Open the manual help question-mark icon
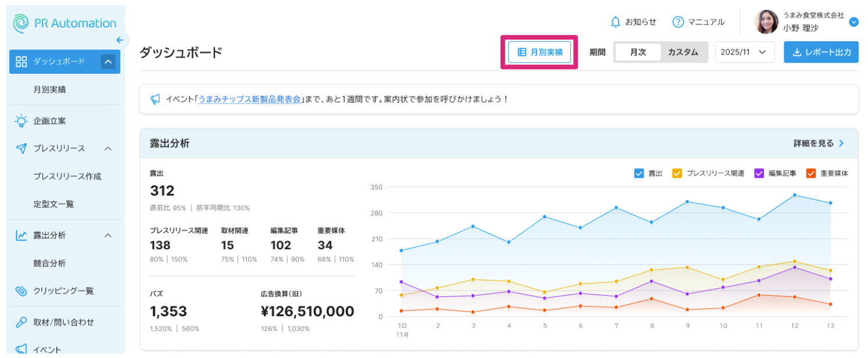This screenshot has width=868, height=358. click(x=678, y=22)
